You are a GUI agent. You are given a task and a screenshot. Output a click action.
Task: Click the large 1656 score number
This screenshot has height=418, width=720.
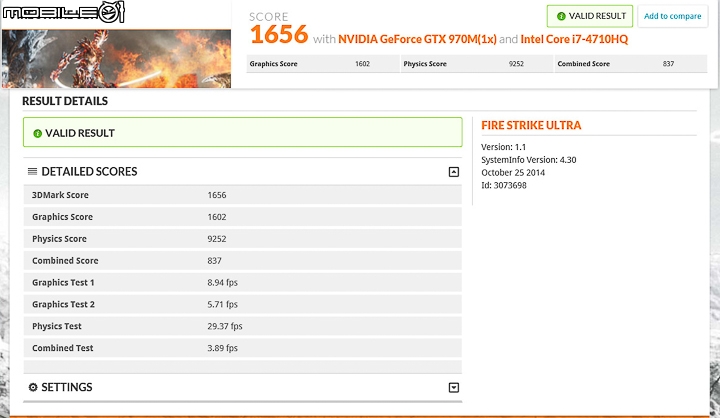279,34
